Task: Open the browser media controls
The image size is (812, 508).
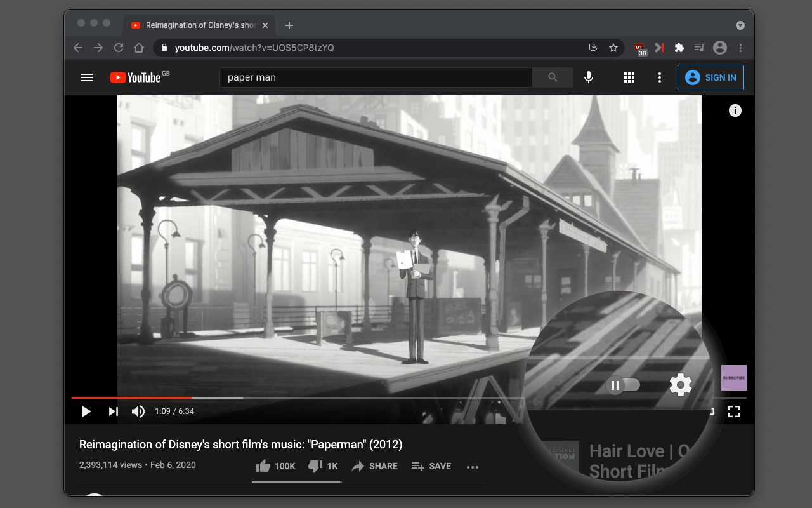Action: (x=700, y=48)
